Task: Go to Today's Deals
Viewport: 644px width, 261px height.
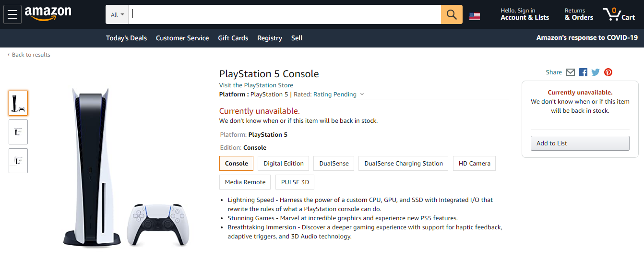Action: (x=127, y=38)
